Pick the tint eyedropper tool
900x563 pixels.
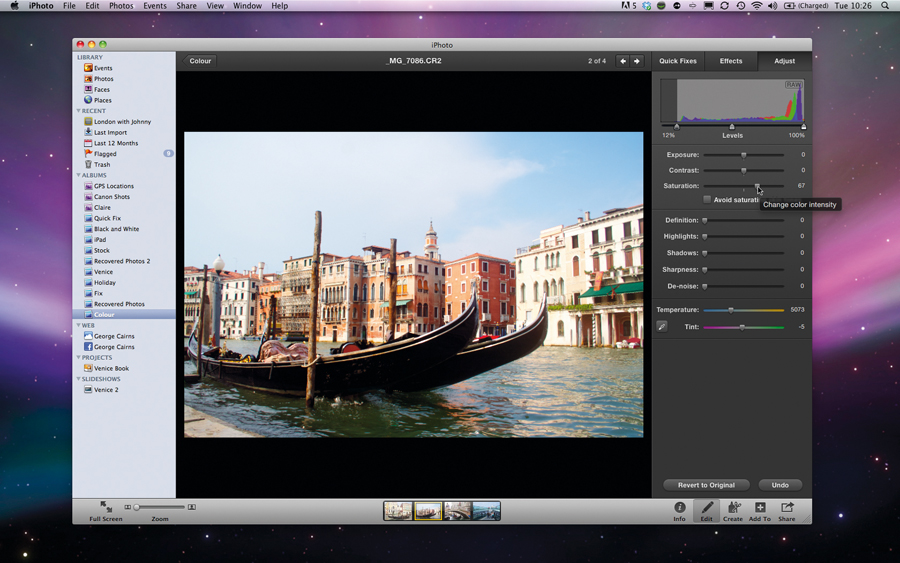662,326
